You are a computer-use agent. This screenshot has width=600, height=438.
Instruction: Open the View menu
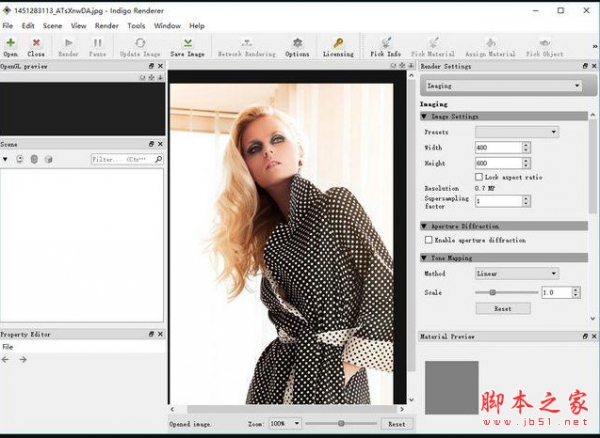pyautogui.click(x=78, y=26)
